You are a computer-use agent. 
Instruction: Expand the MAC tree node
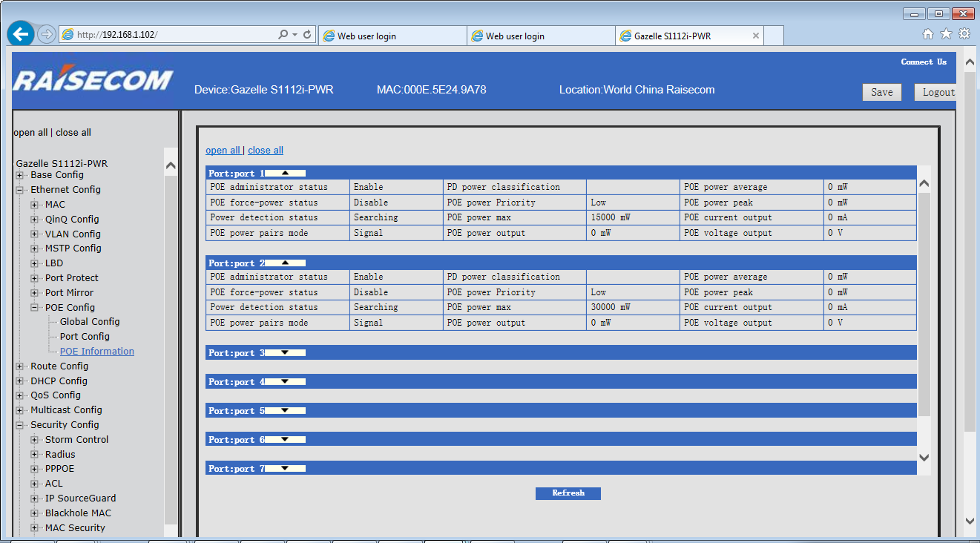coord(35,205)
